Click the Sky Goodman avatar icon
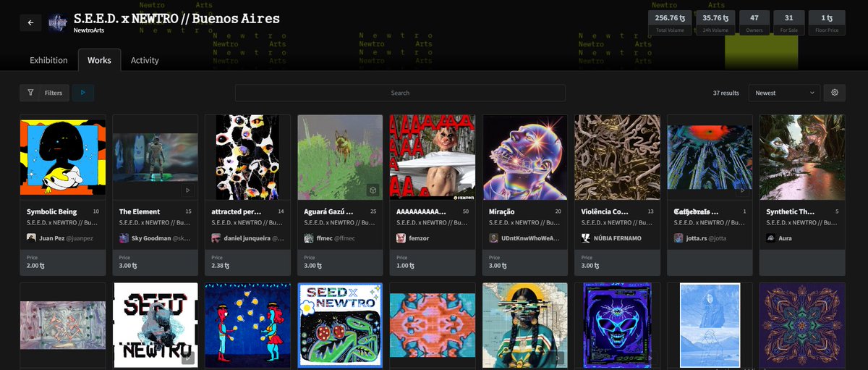The image size is (868, 370). pos(124,237)
